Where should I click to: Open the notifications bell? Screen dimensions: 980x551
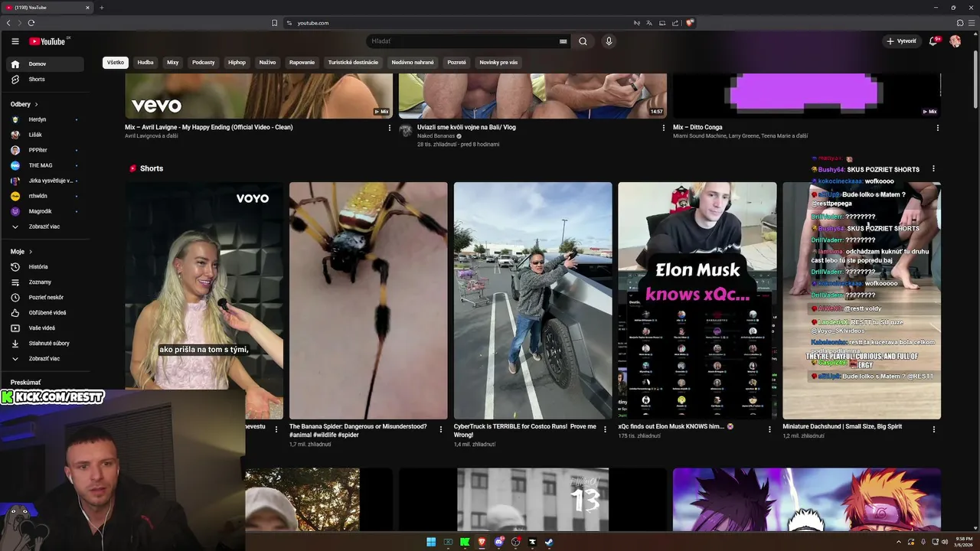pyautogui.click(x=933, y=41)
